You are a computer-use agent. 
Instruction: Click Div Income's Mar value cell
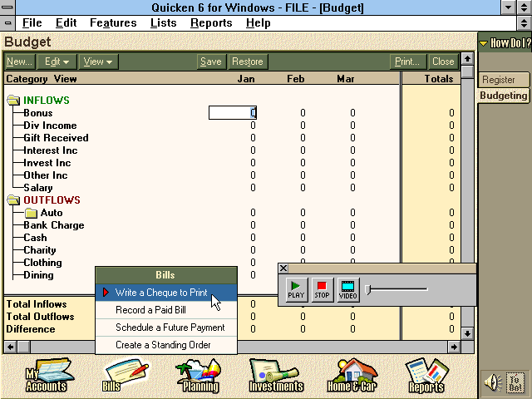[352, 126]
